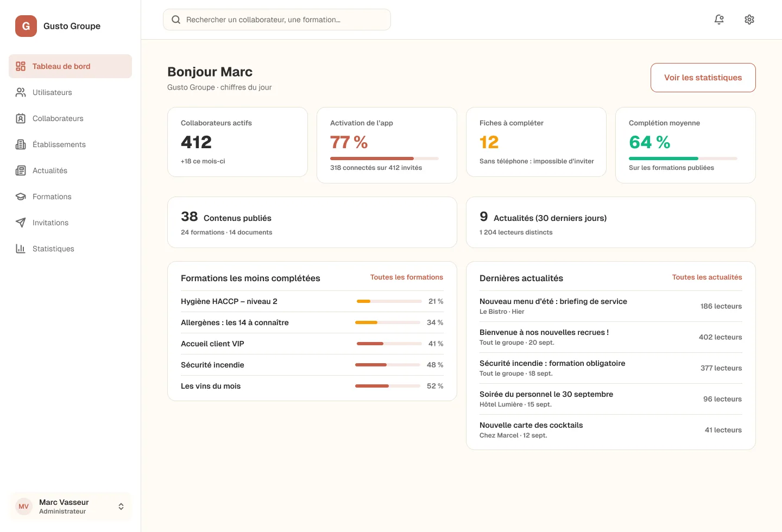
Task: Select Formations in the sidebar
Action: (x=70, y=197)
